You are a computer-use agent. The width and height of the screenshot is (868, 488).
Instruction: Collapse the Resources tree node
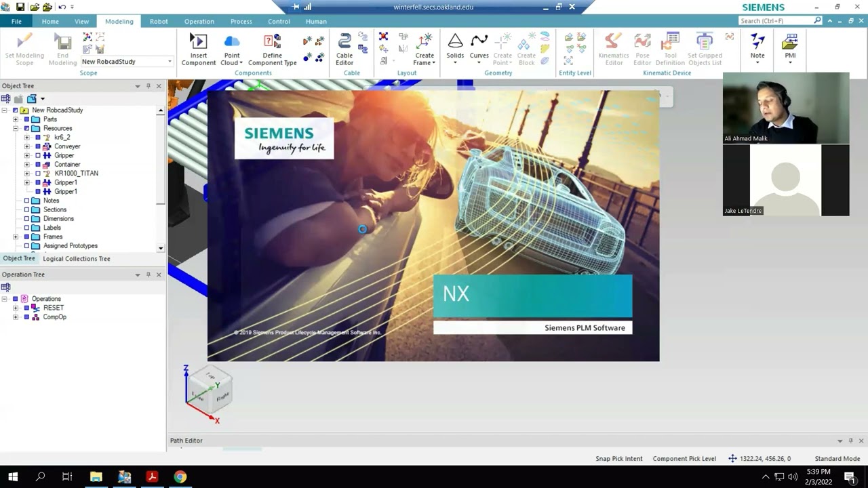click(x=16, y=128)
